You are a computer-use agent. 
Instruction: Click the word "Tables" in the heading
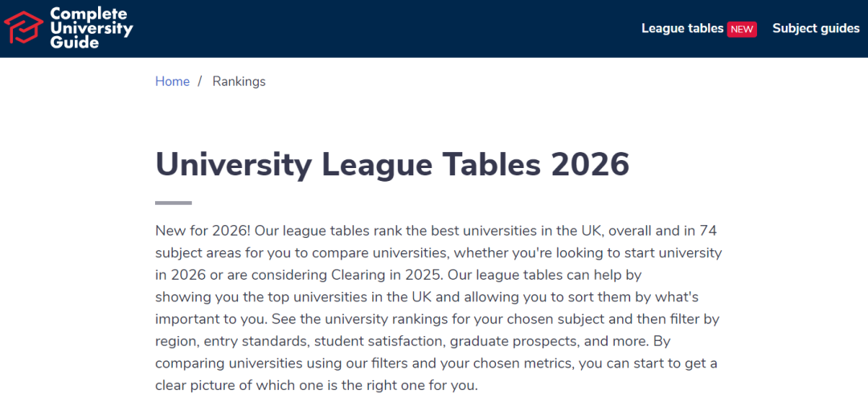click(485, 164)
